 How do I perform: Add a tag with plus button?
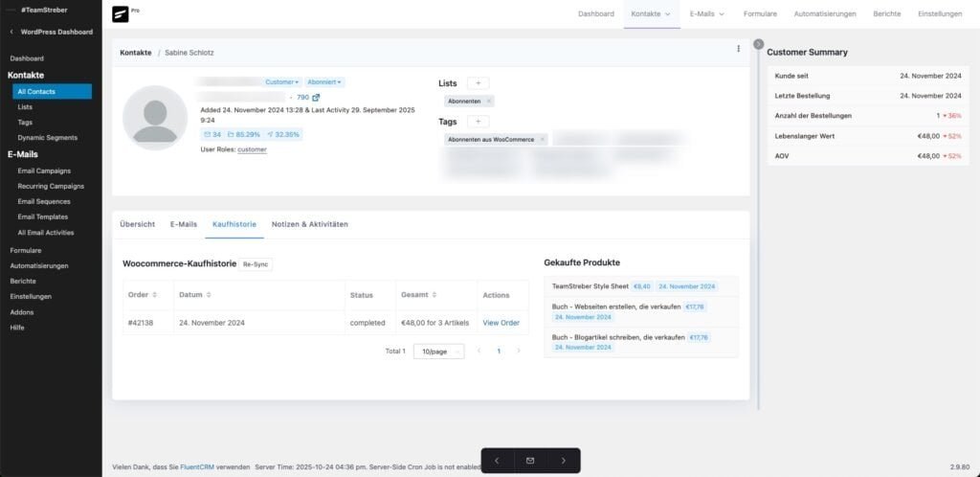click(479, 122)
